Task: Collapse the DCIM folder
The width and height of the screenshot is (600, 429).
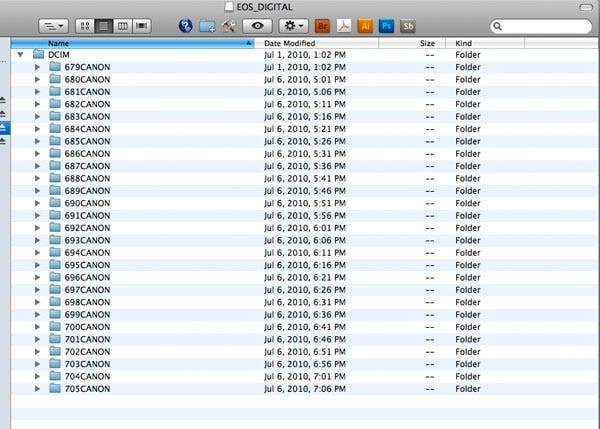Action: tap(21, 55)
